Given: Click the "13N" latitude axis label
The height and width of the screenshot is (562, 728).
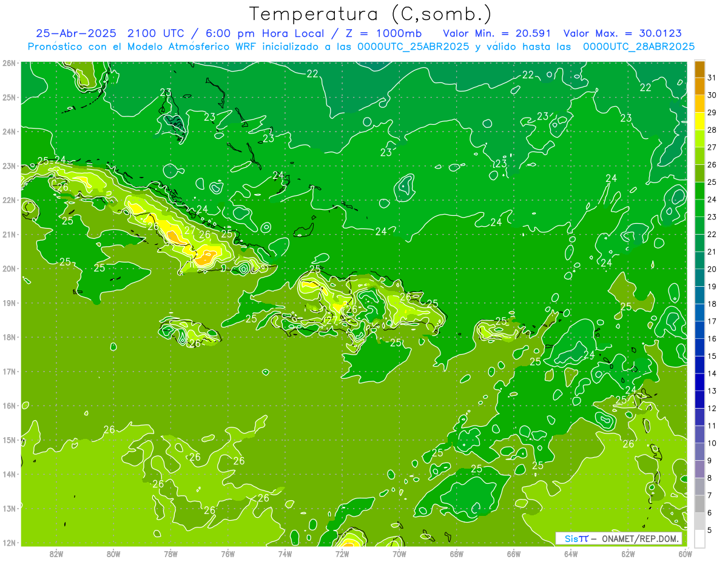Looking at the screenshot, I should 8,509.
